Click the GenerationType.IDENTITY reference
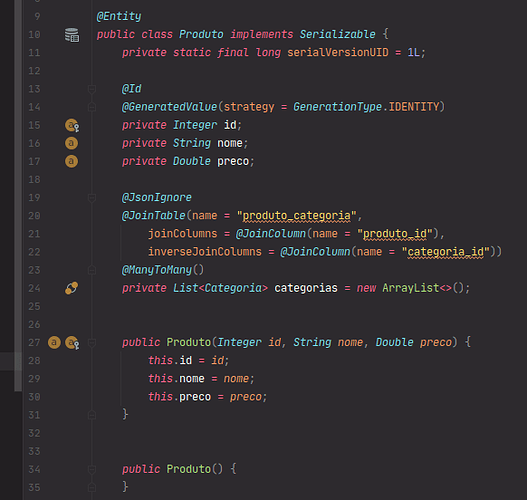This screenshot has width=527, height=500. click(x=366, y=107)
